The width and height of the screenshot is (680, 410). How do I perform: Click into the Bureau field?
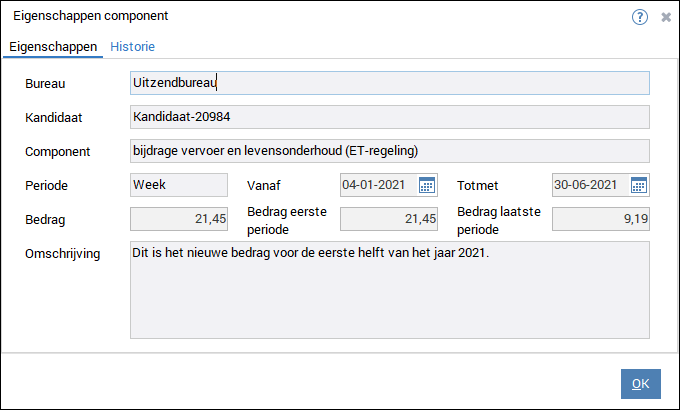[x=389, y=83]
